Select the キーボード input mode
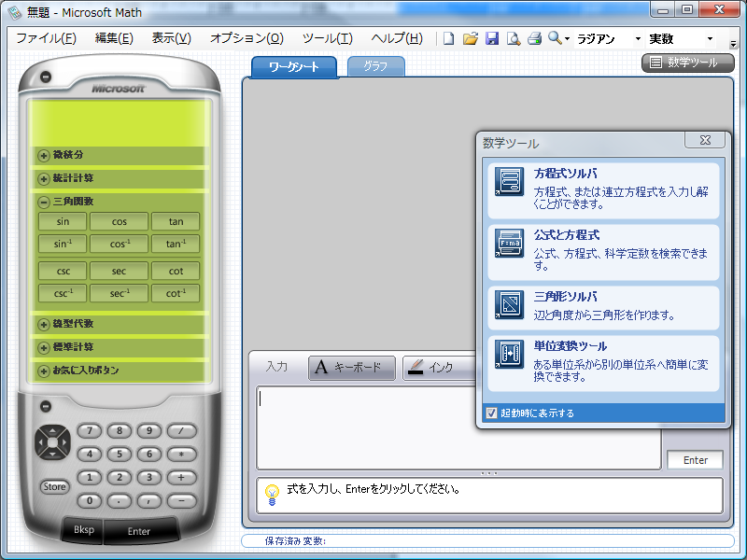 click(x=352, y=368)
